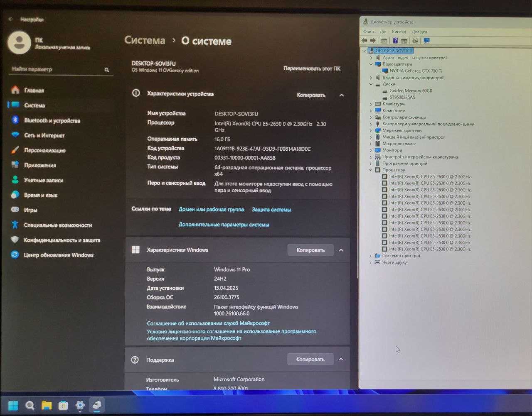This screenshot has width=532, height=416.
Task: Open Учетные записи in the Settings sidebar
Action: pyautogui.click(x=44, y=180)
